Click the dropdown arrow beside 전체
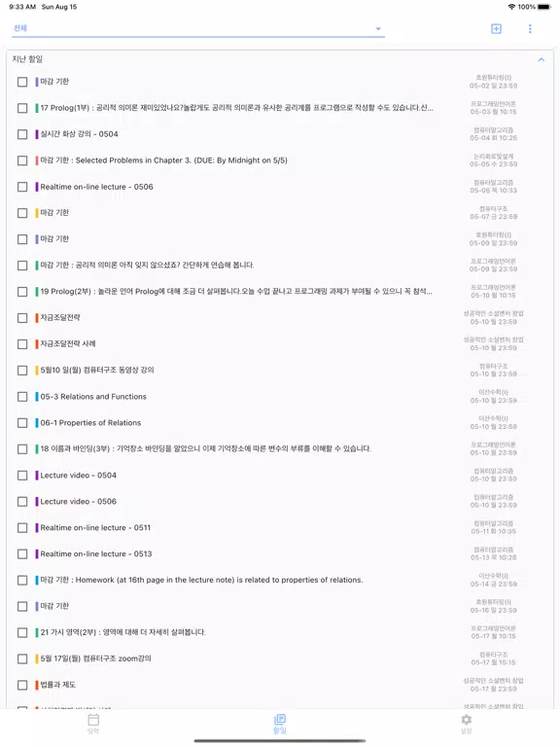 click(x=378, y=28)
